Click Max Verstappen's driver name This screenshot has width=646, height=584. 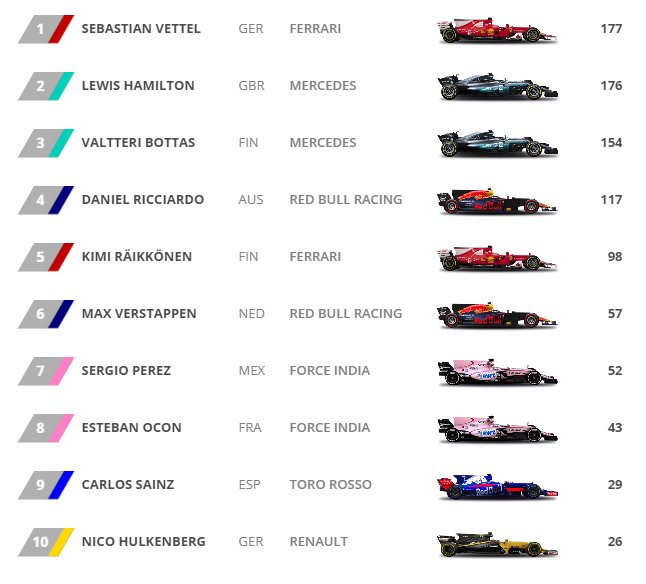[139, 314]
